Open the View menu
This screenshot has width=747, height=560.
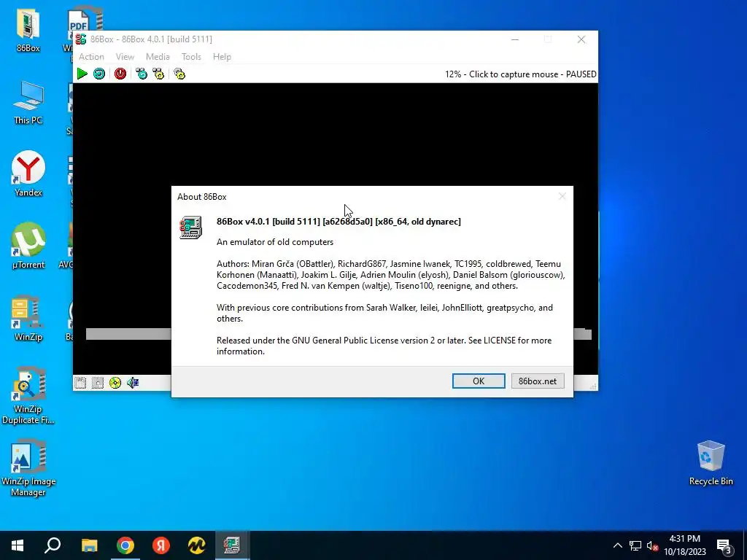pyautogui.click(x=125, y=57)
